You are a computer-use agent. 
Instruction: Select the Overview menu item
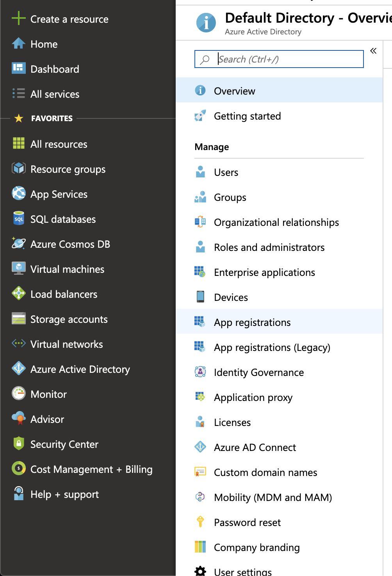(279, 90)
